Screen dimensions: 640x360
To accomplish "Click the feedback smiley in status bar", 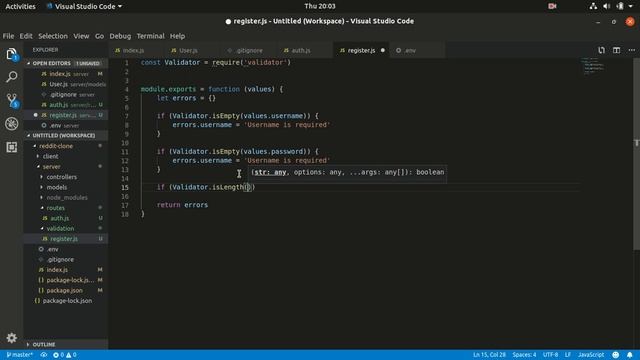I will click(x=616, y=355).
